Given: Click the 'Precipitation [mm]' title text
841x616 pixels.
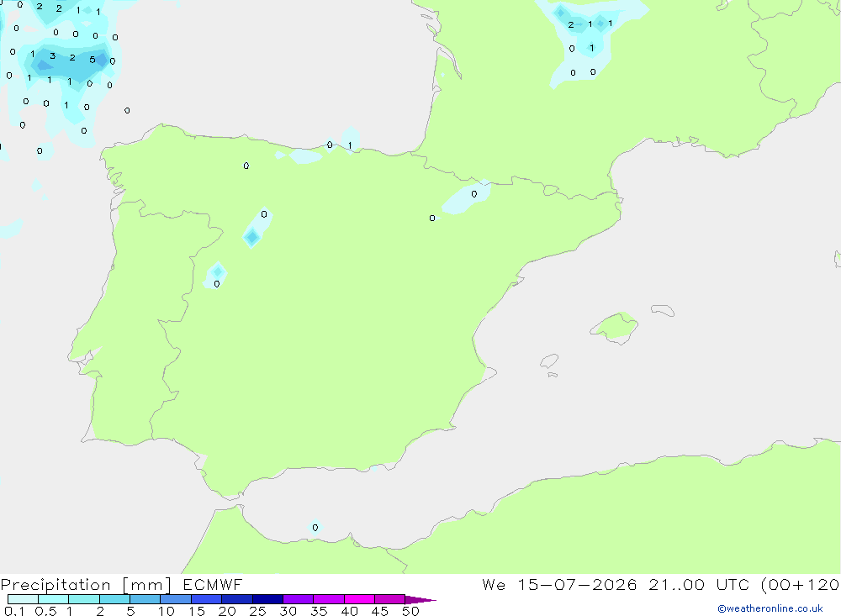Looking at the screenshot, I should click(x=86, y=585).
